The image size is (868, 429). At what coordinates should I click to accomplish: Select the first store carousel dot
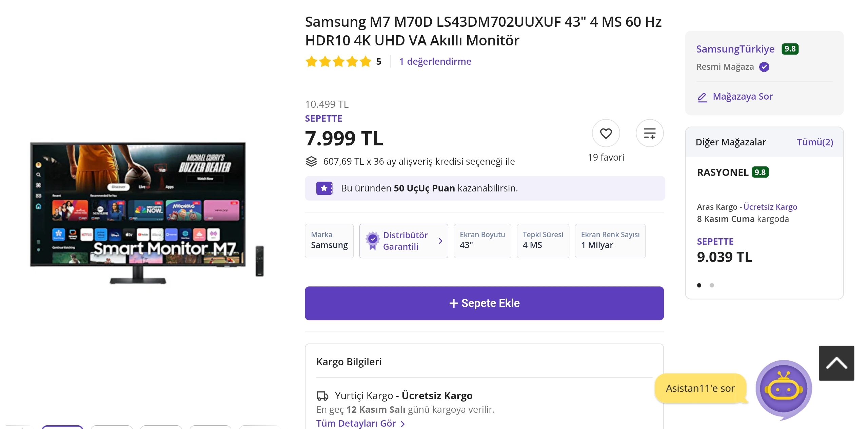(x=699, y=285)
